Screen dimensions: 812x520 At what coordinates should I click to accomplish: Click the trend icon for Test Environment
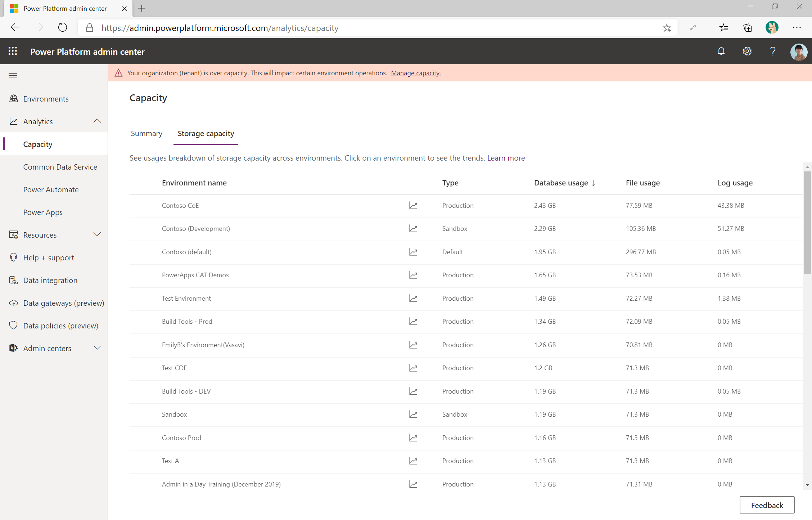(x=413, y=298)
